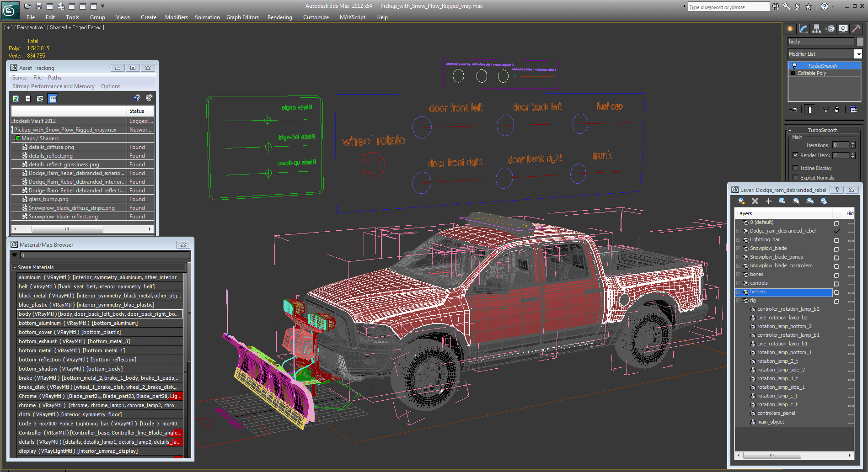Click Delete Layer X icon
Viewport: 868px width, 472px height.
click(755, 201)
